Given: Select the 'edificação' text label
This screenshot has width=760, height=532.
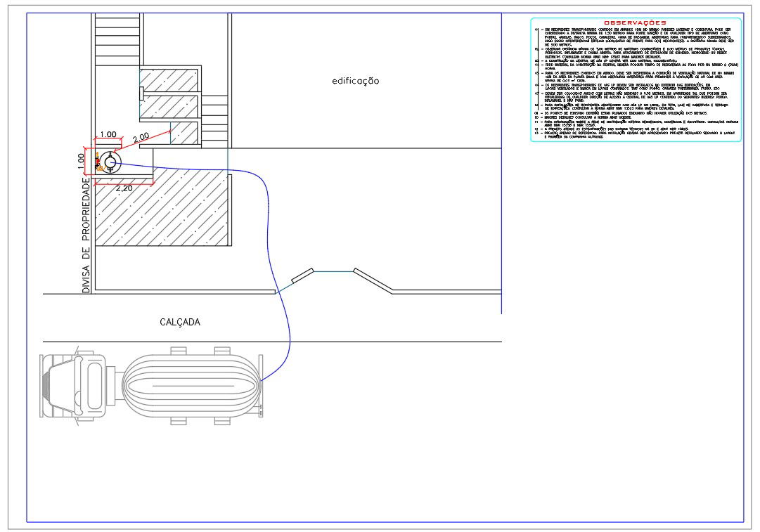Looking at the screenshot, I should (x=356, y=82).
